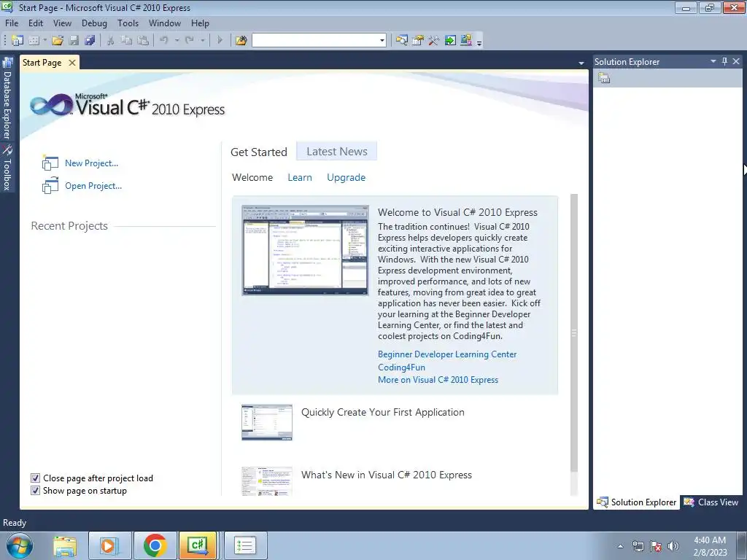The height and width of the screenshot is (560, 747).
Task: Open the Beginner Developer Learning Center link
Action: tap(447, 354)
